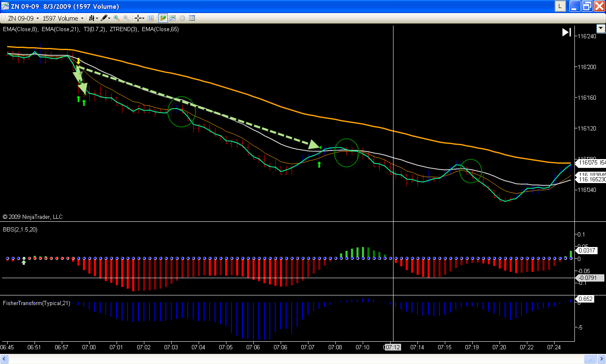Viewport: 606px width, 364px height.
Task: Click the highlighted 07:12 time marker
Action: click(393, 347)
